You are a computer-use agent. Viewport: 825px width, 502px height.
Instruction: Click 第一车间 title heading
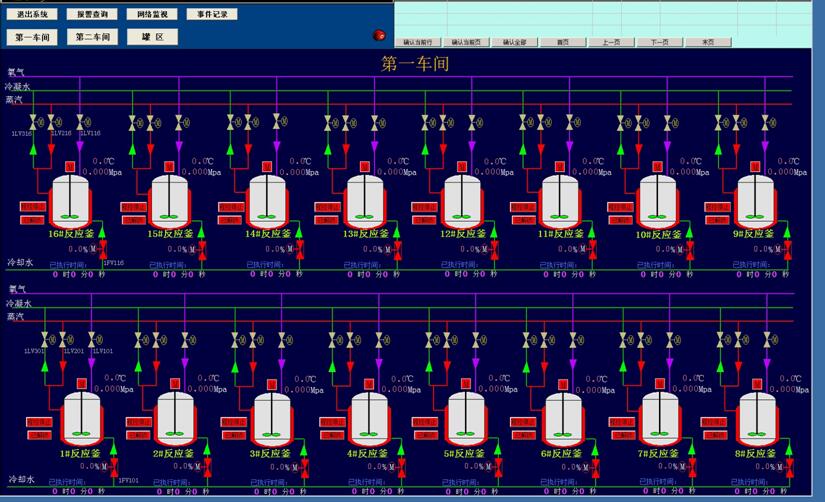point(415,64)
